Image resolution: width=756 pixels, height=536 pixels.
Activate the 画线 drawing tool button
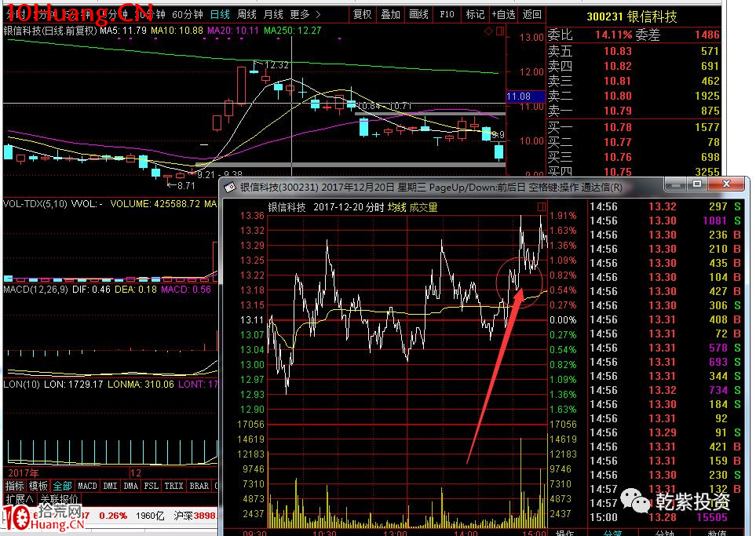418,14
